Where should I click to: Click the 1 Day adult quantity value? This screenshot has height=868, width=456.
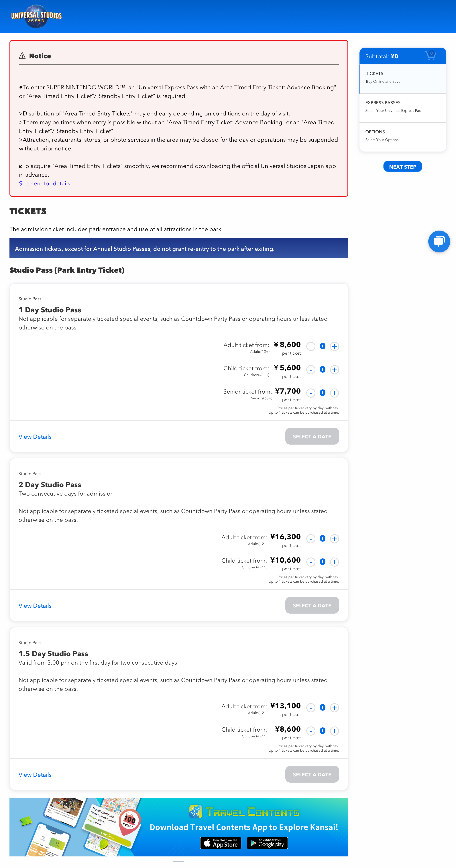[323, 346]
